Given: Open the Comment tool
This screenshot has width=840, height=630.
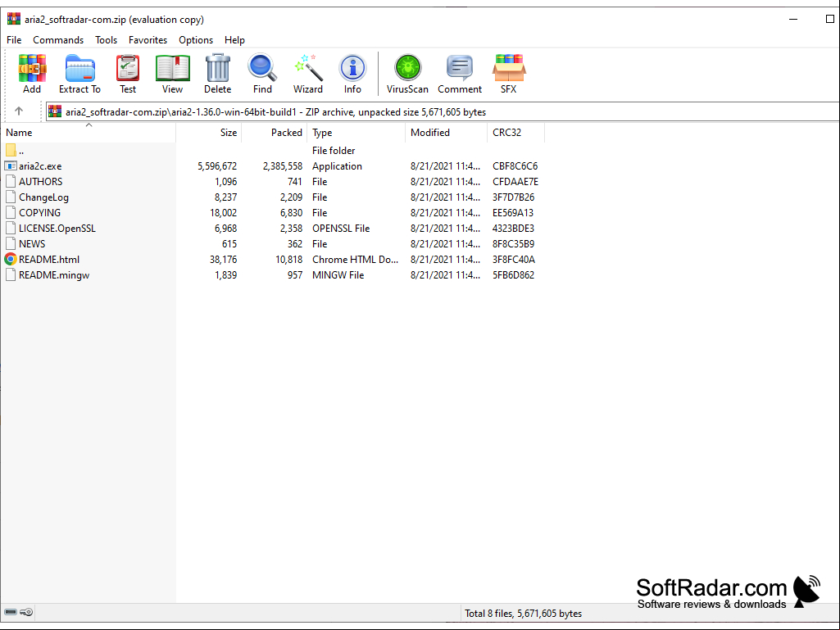Looking at the screenshot, I should tap(460, 69).
